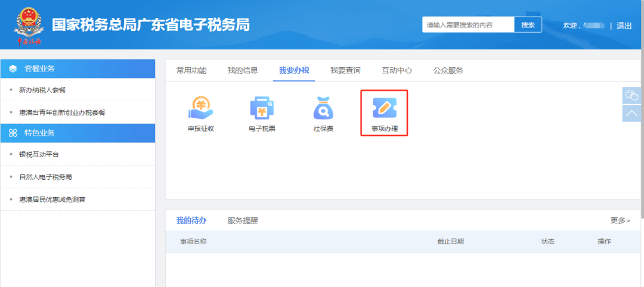Switch to the 我的信息 tab

243,70
